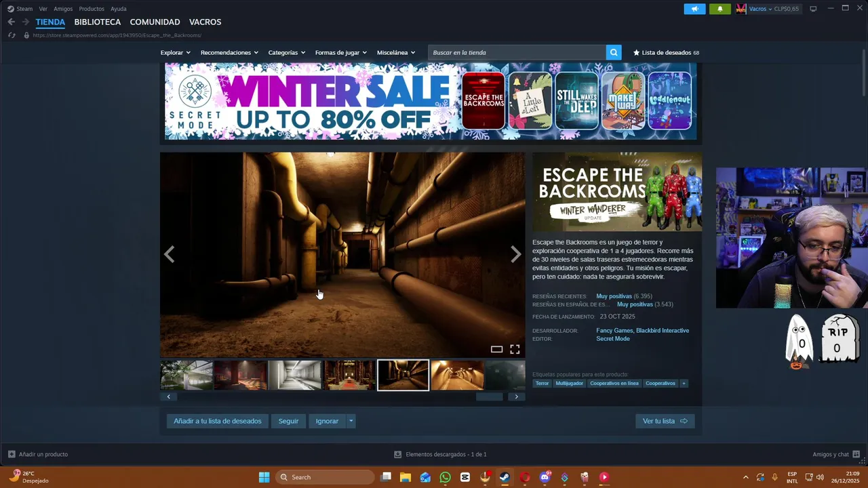
Task: Click the Muy positivas recent reviews link
Action: tap(614, 296)
